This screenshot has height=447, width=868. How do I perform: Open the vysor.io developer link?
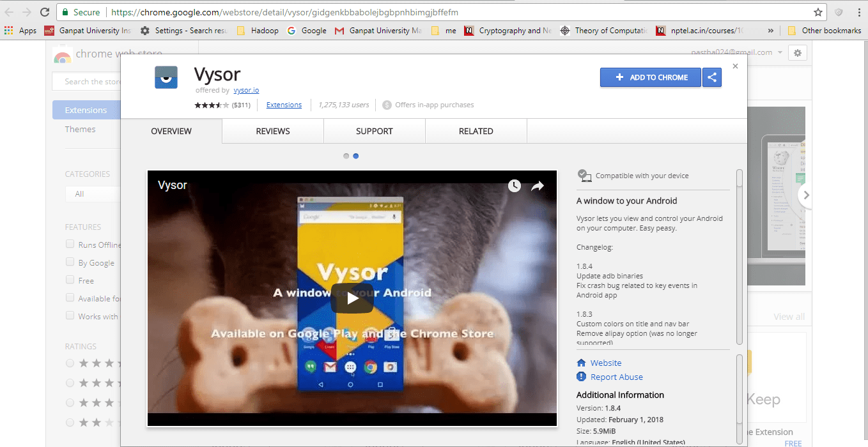tap(246, 91)
